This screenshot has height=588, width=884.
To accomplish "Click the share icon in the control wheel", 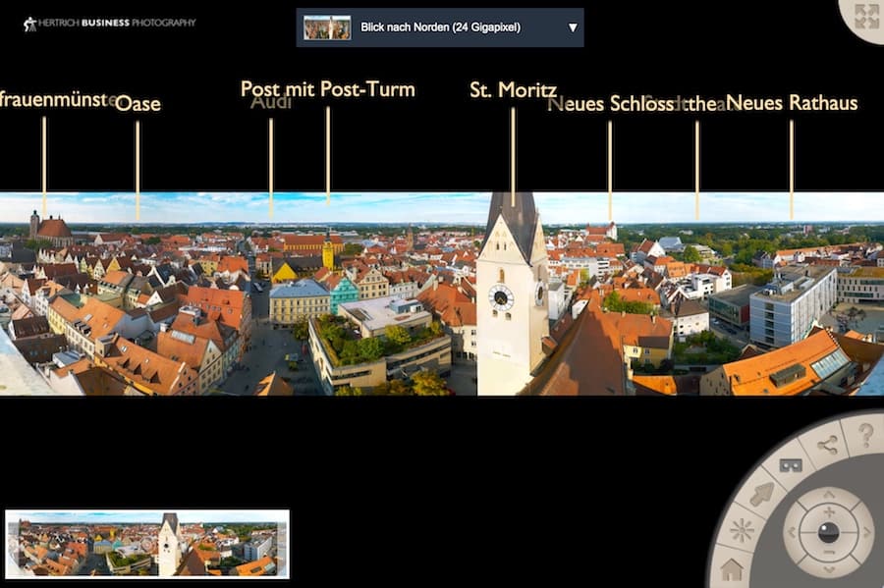I will click(x=828, y=446).
